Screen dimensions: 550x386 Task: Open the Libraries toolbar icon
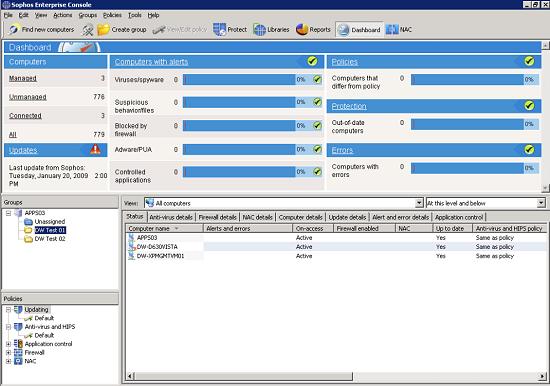click(x=260, y=30)
